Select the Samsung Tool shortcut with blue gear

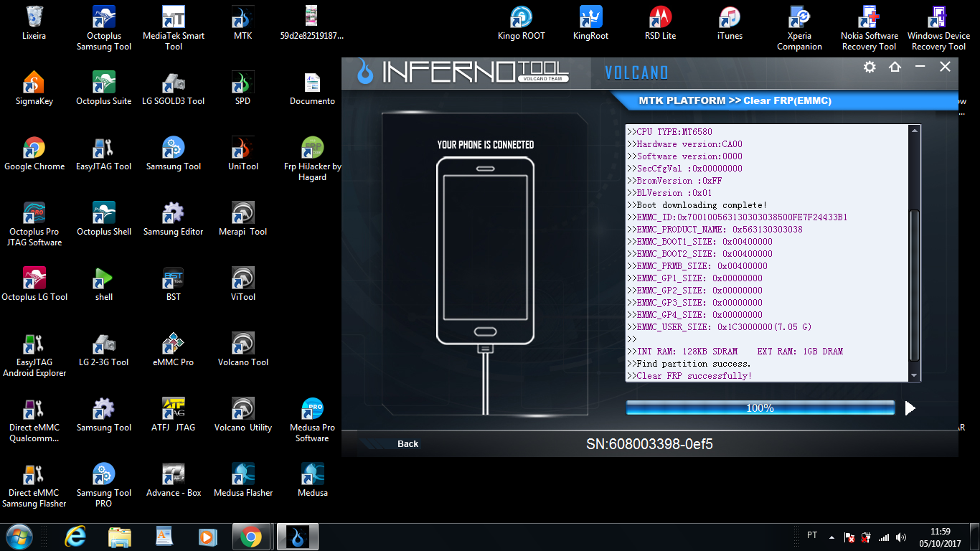[x=174, y=154]
